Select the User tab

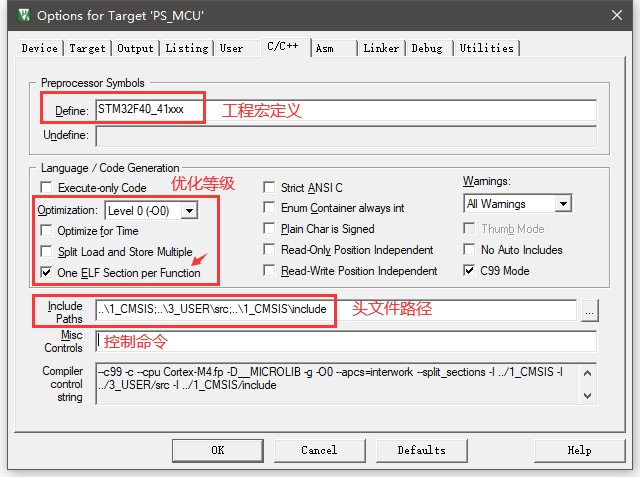pyautogui.click(x=231, y=48)
